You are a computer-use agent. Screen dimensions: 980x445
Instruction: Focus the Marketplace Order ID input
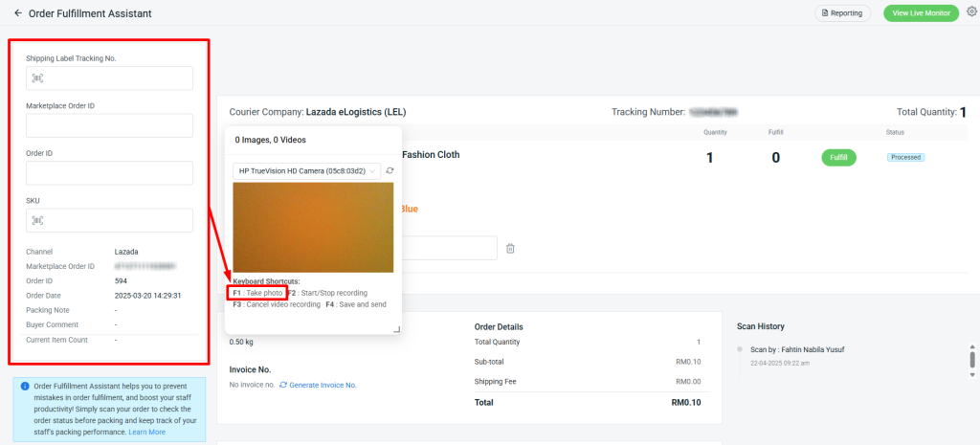(x=109, y=125)
